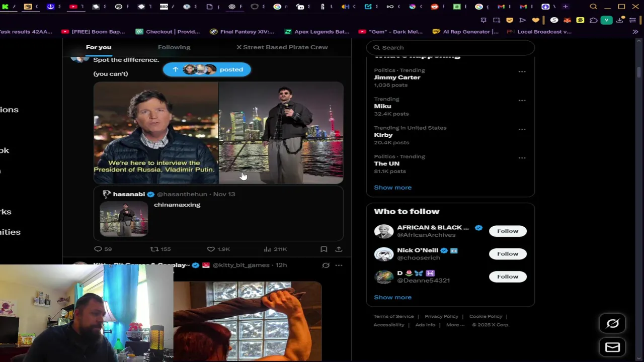Screen dimensions: 644x362
Task: Click Grok icon on kitty_bit_games post
Action: [x=326, y=265]
